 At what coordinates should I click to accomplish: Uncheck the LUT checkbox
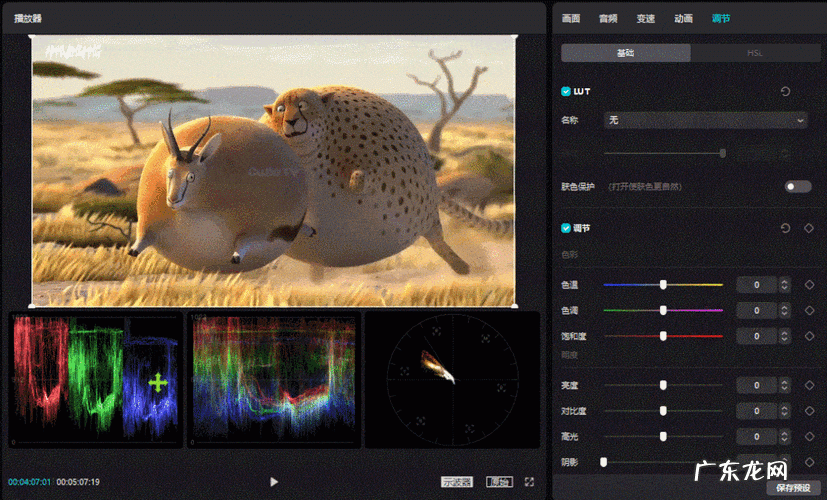[566, 92]
